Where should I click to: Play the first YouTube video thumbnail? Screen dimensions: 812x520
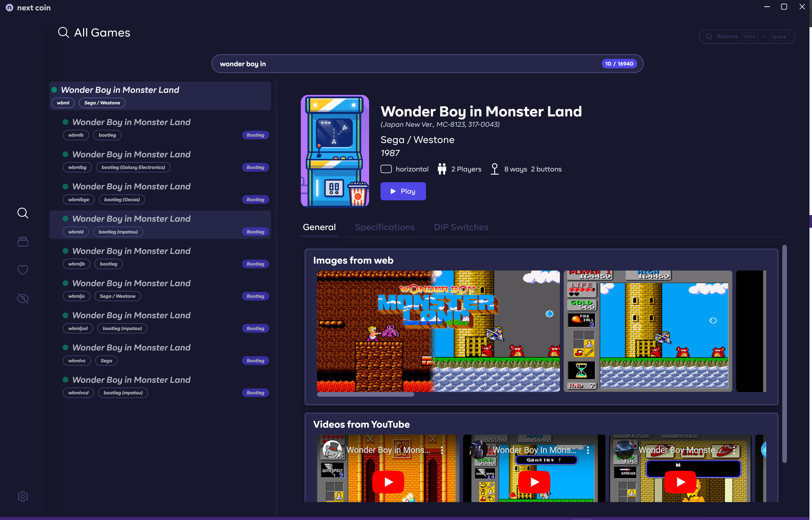pos(388,481)
